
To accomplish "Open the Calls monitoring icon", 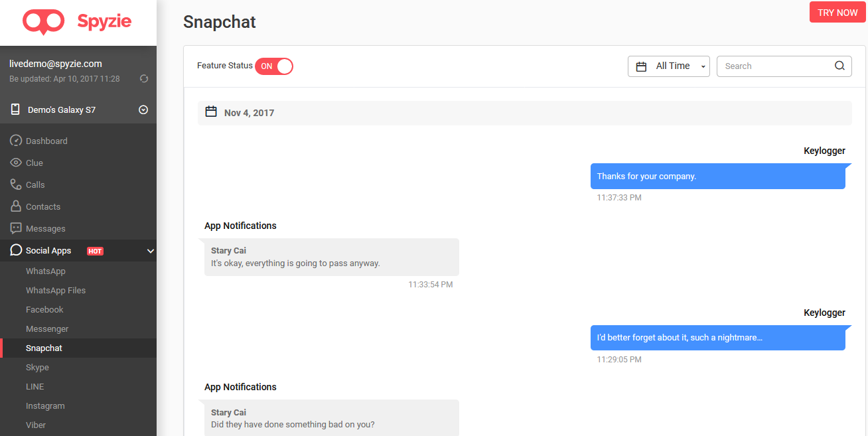I will tap(15, 184).
